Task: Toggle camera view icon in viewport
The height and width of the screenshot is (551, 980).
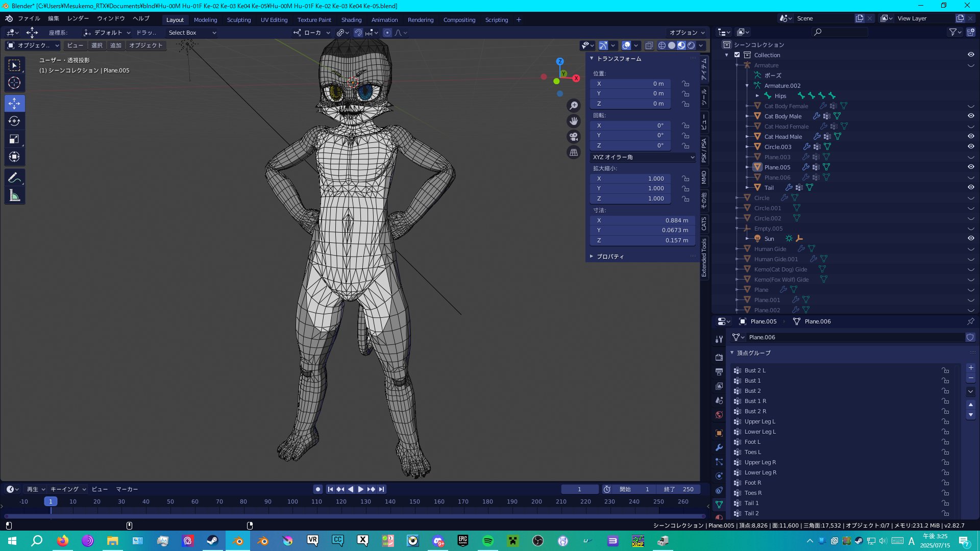Action: click(574, 137)
